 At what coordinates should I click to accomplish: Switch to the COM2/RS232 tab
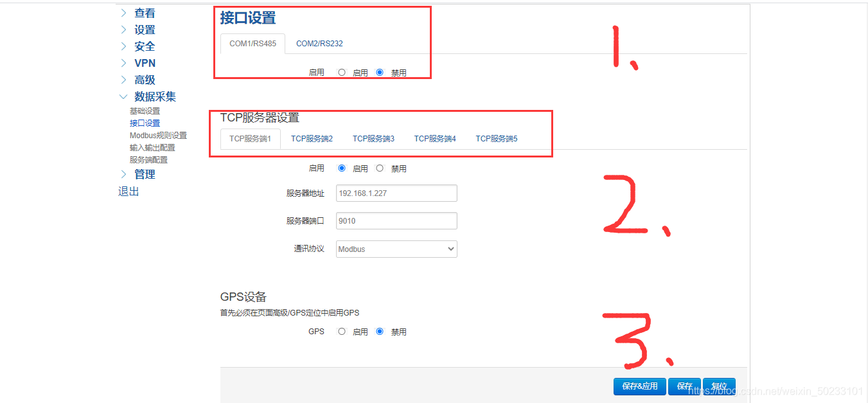tap(320, 43)
